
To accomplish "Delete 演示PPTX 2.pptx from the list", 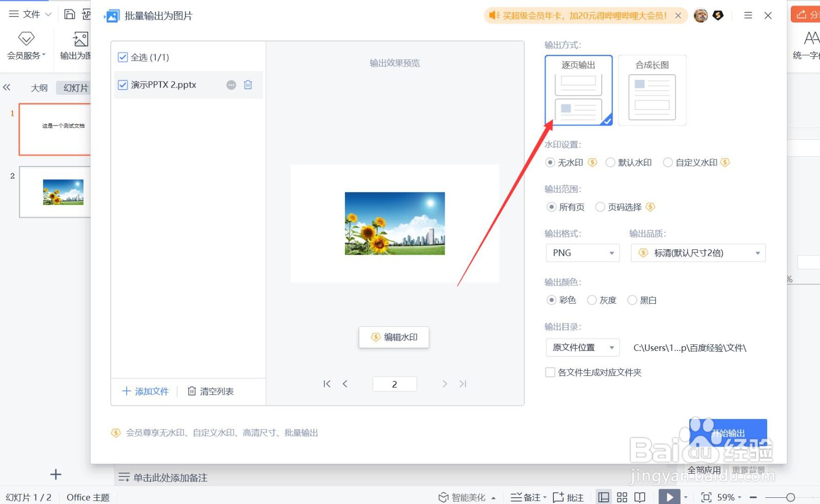I will click(x=248, y=85).
